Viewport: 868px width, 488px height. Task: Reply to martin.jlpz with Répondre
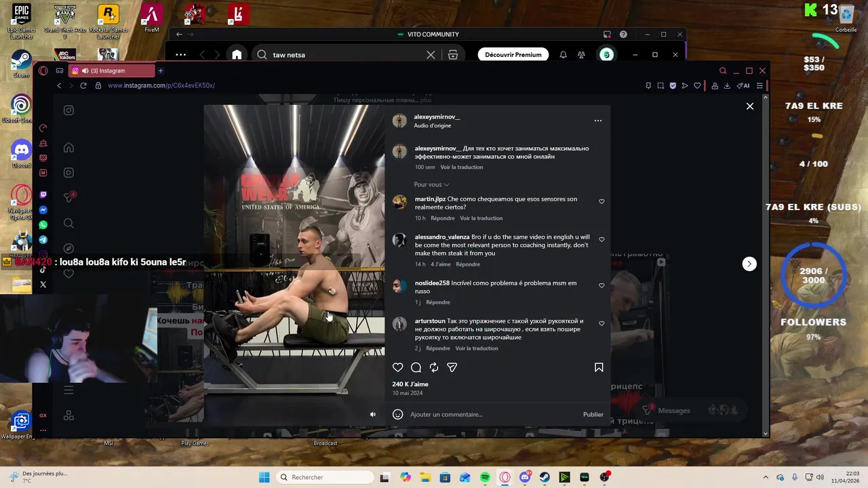pos(443,218)
